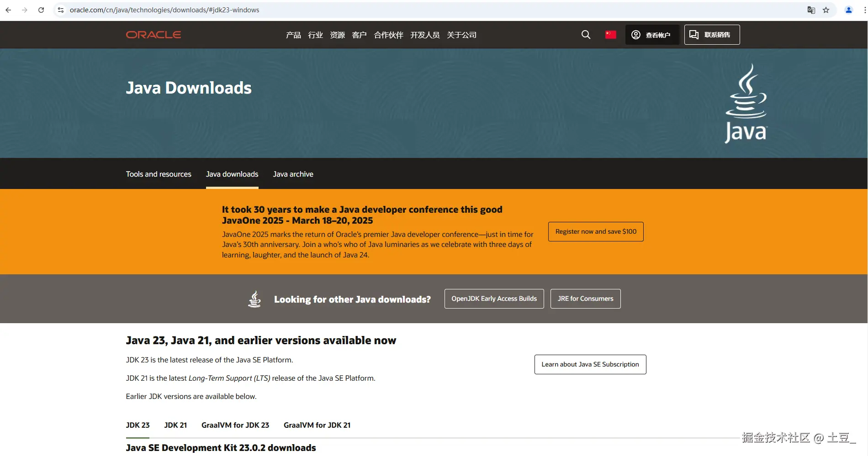Open the Java archive tab
The height and width of the screenshot is (456, 868).
293,174
